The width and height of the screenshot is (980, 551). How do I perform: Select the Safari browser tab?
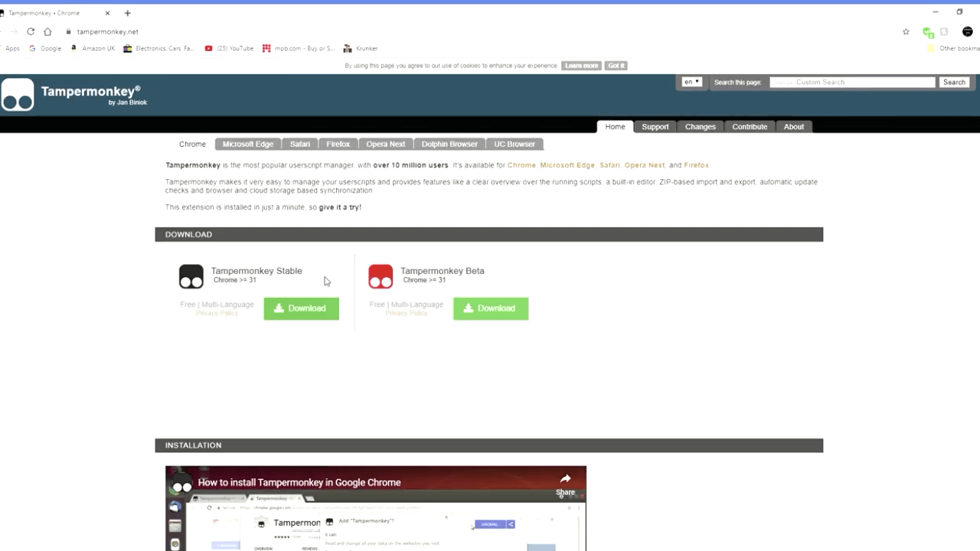tap(300, 144)
